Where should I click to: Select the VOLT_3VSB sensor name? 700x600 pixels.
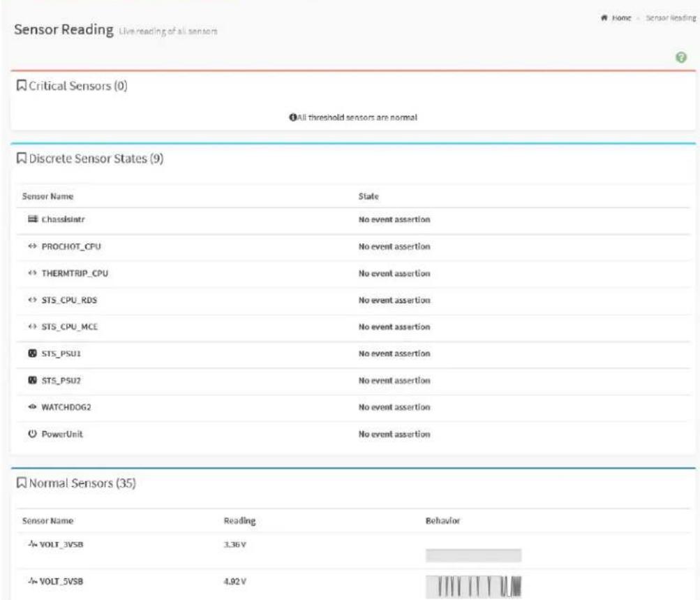pyautogui.click(x=61, y=544)
